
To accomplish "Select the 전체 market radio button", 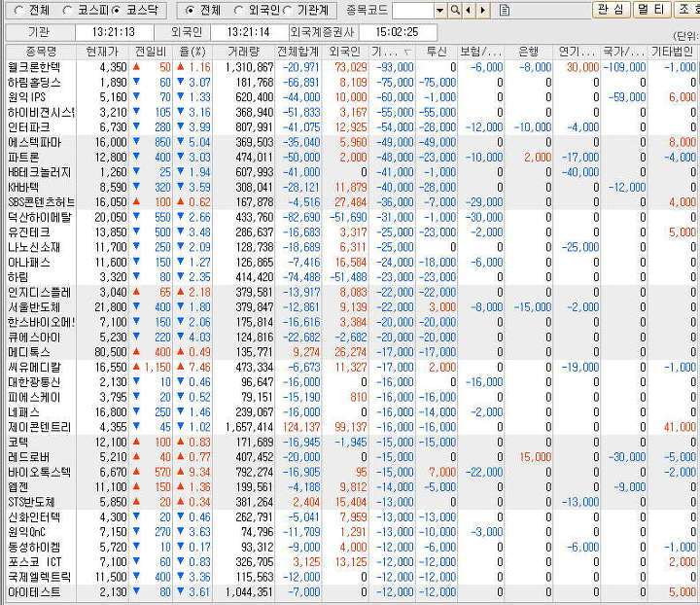I will [18, 10].
